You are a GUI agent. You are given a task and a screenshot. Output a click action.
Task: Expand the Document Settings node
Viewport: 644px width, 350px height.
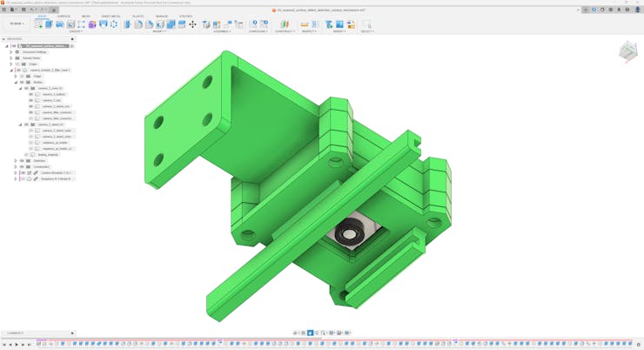tap(11, 52)
